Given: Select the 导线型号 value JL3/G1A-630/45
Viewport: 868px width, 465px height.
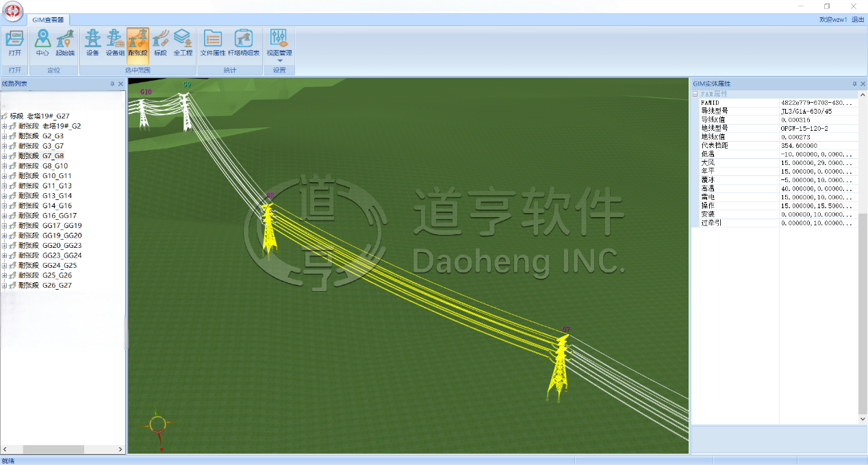Looking at the screenshot, I should (x=806, y=111).
